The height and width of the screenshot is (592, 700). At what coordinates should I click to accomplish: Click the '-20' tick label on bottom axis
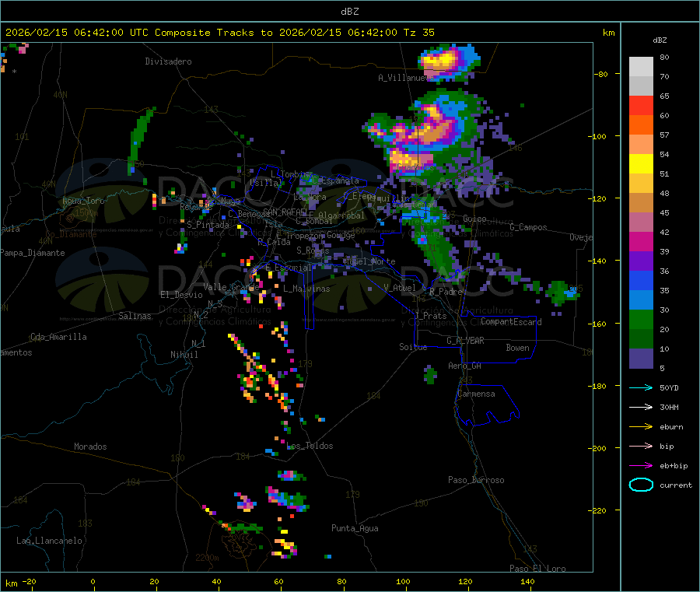pos(29,581)
